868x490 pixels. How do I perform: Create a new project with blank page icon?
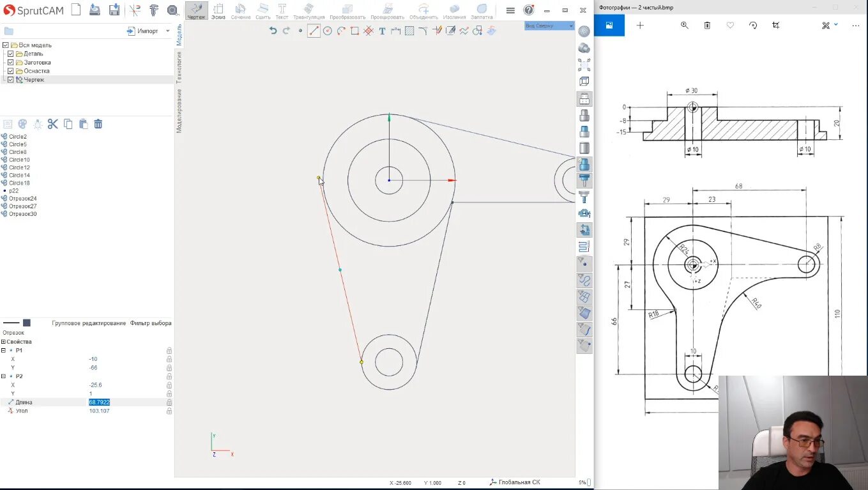[76, 10]
